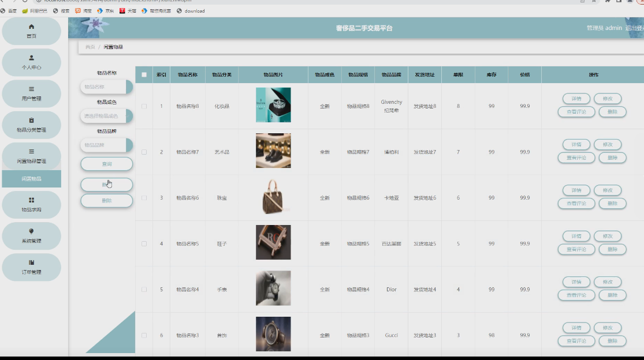This screenshot has width=644, height=360.
Task: Click the download bookmark
Action: pyautogui.click(x=191, y=11)
